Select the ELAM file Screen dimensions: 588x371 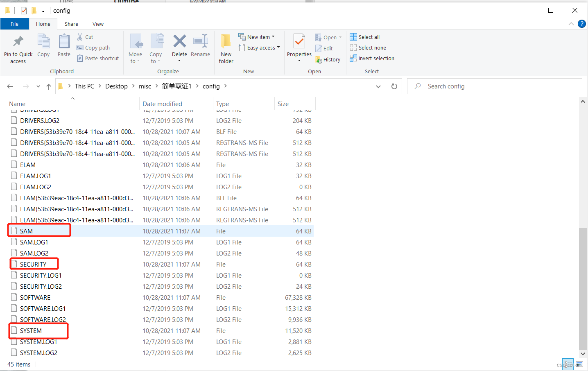[x=161, y=165]
